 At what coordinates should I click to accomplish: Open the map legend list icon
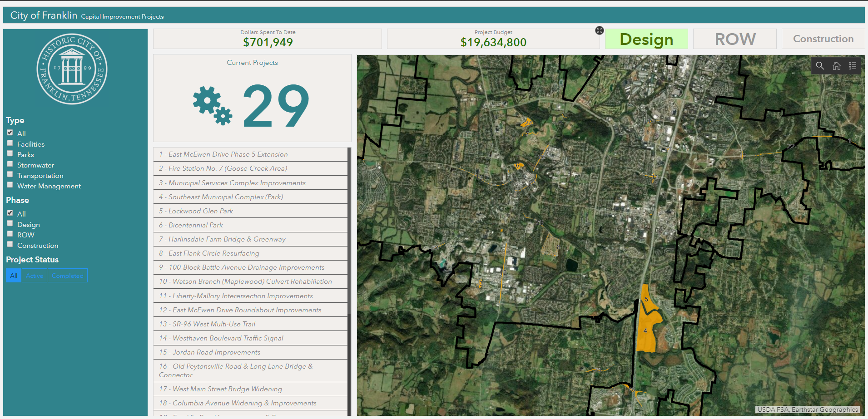pyautogui.click(x=853, y=66)
